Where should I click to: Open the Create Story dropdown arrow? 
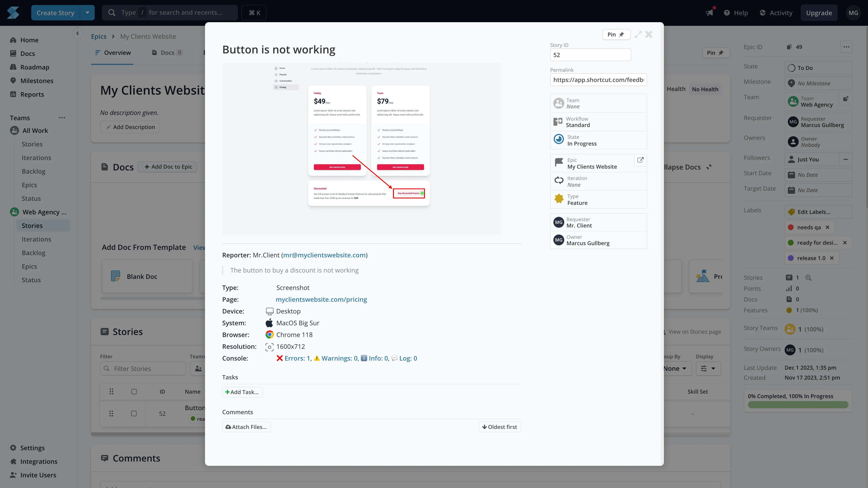(87, 13)
